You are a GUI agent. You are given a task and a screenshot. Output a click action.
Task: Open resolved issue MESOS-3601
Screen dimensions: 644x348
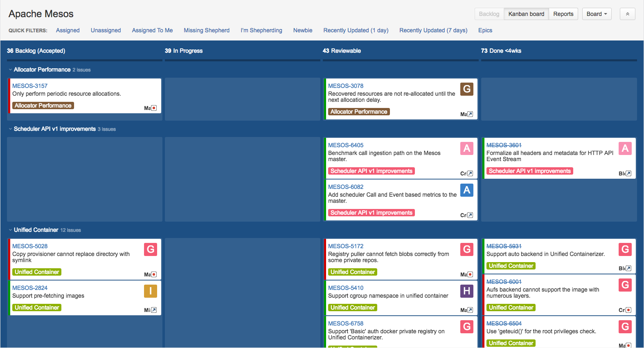504,145
